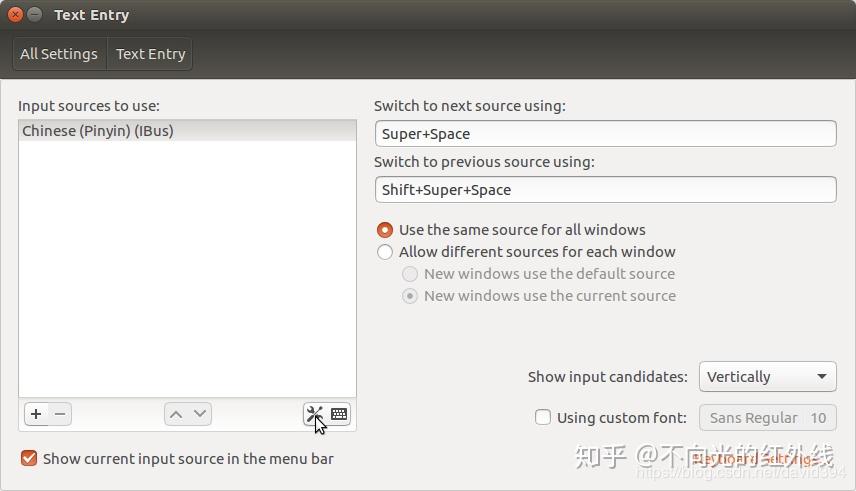Toggle Show current input source in menu bar
856x491 pixels.
click(29, 459)
